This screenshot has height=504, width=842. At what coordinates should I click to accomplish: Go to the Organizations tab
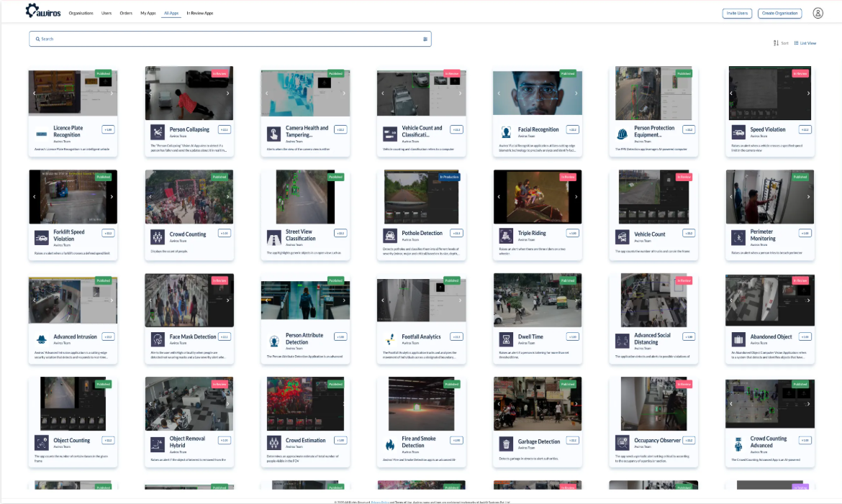81,14
